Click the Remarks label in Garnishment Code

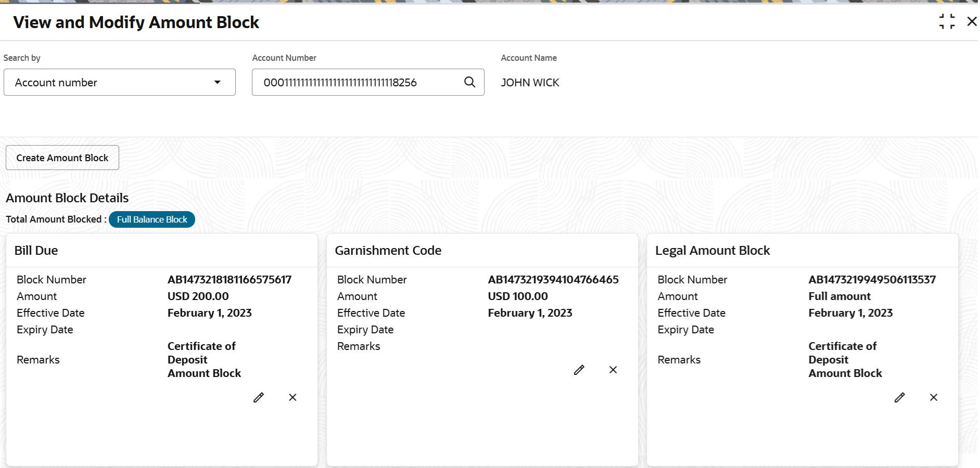click(359, 346)
